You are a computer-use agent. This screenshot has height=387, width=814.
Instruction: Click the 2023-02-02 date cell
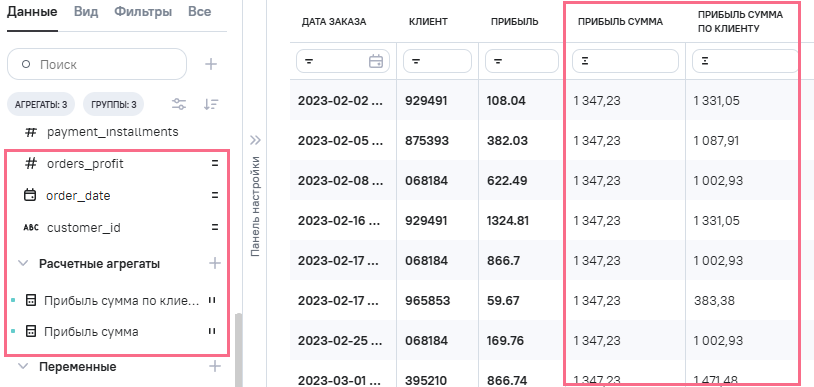(340, 100)
